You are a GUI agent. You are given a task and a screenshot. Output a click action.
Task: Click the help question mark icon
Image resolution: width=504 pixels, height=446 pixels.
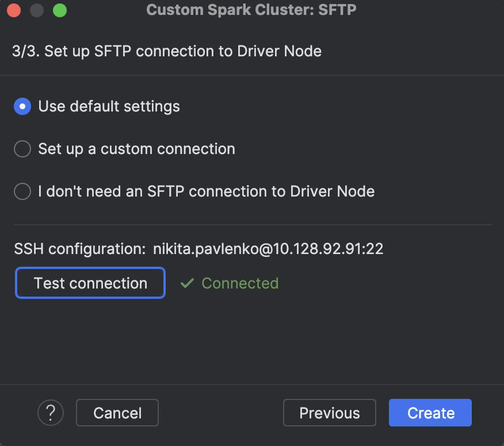51,413
